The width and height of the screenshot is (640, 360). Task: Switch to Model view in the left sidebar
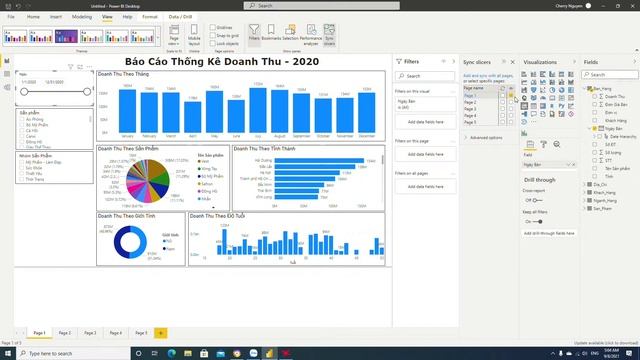[x=7, y=87]
